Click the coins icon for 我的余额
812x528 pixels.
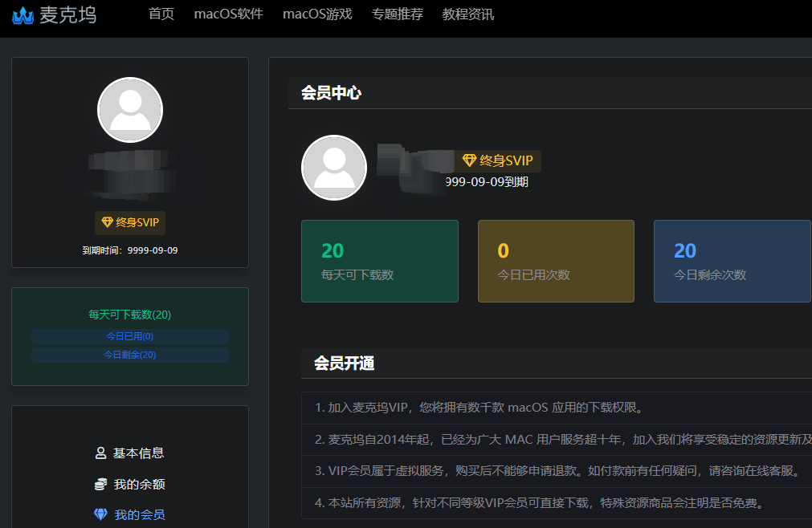coord(101,484)
